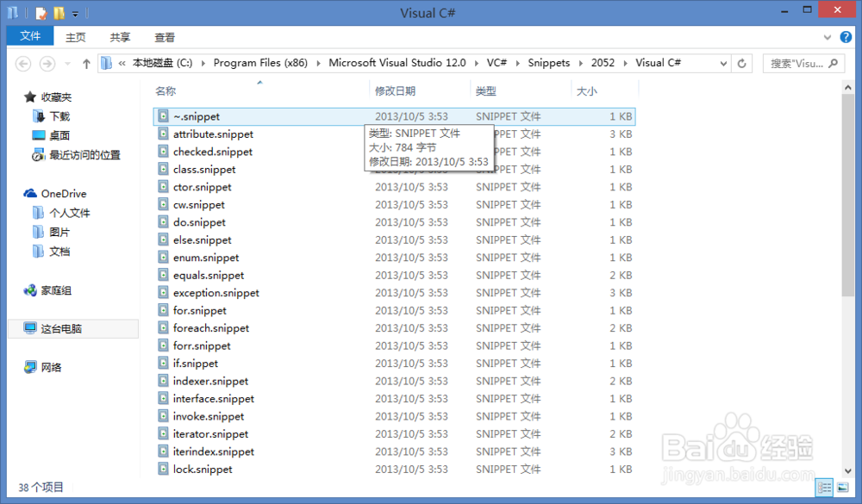Select the else.snippet file icon
Screen dimensions: 862x504
click(x=163, y=240)
